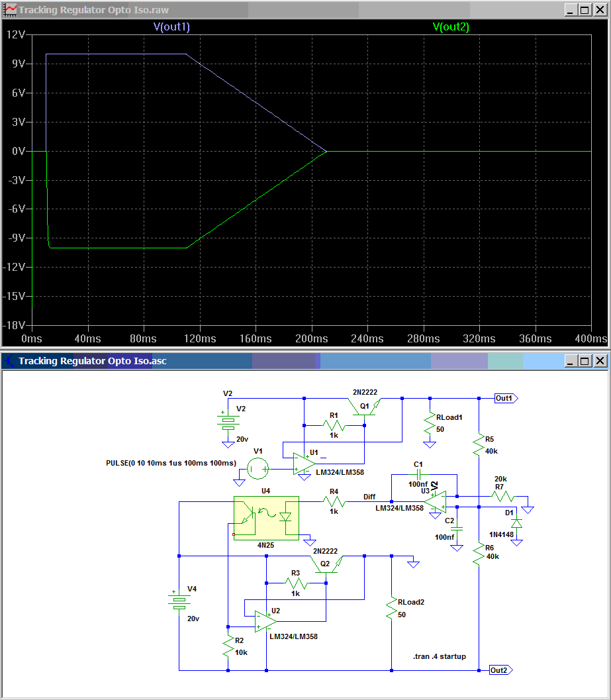Click the LM324/LM358 label below U2
Image resolution: width=611 pixels, height=700 pixels.
[x=293, y=636]
